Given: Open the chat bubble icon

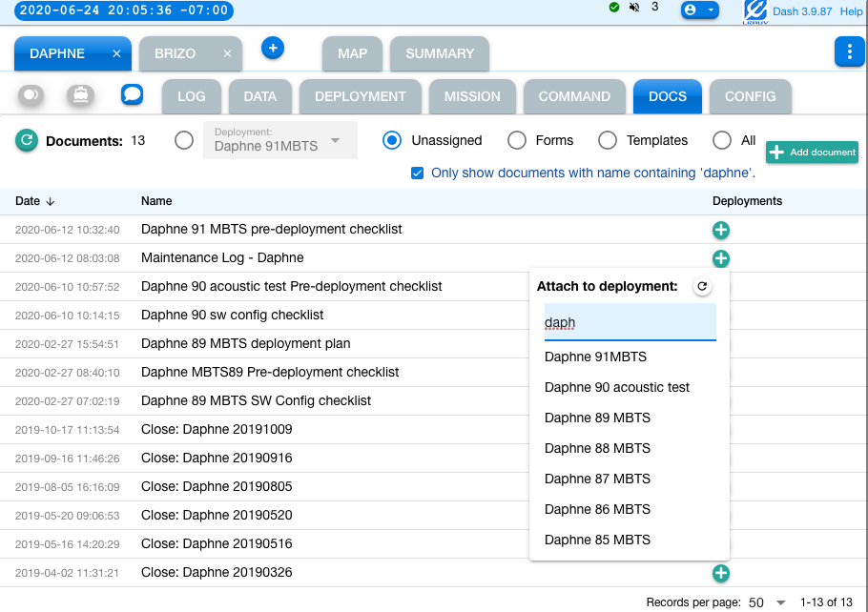Looking at the screenshot, I should 132,95.
